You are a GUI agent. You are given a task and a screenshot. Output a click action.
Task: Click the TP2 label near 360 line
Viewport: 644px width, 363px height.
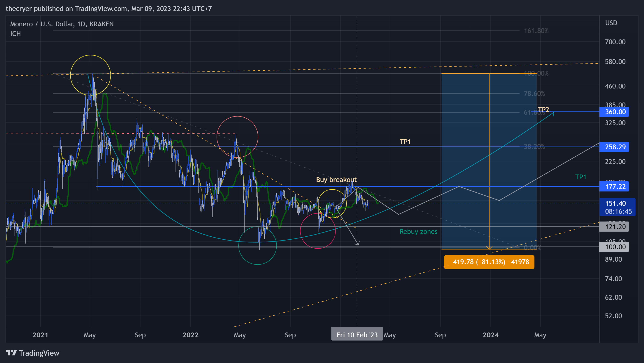543,110
